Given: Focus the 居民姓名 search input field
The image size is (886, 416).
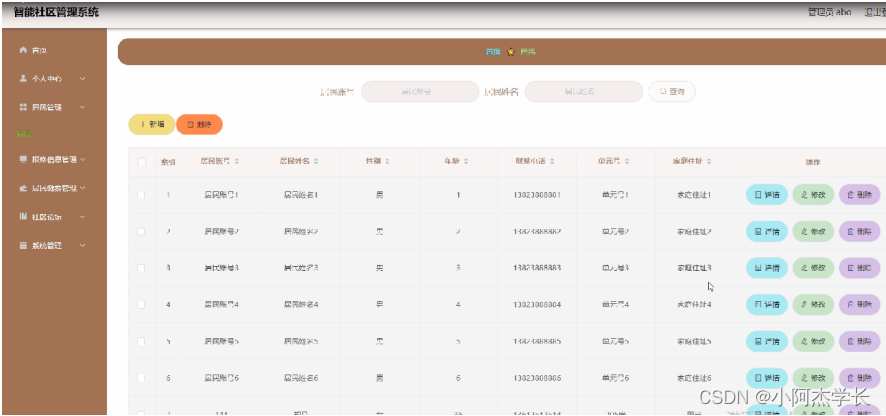Looking at the screenshot, I should pos(584,91).
